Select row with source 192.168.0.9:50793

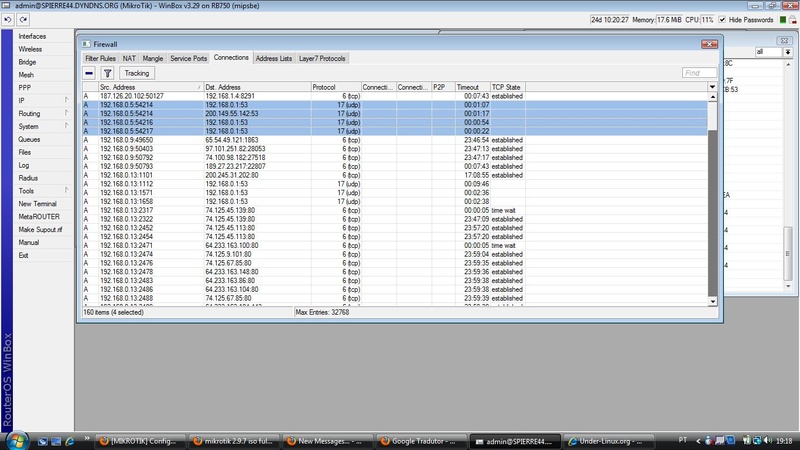pyautogui.click(x=395, y=166)
